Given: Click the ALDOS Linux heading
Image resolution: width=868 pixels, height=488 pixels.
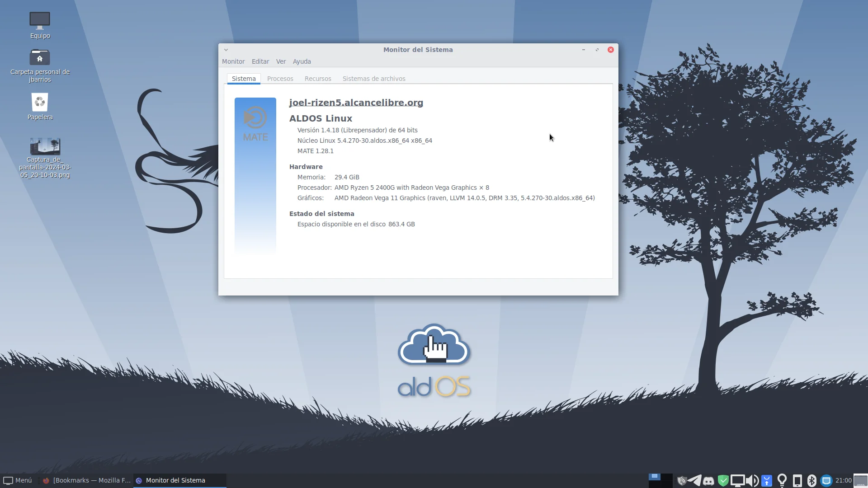Looking at the screenshot, I should (x=321, y=118).
